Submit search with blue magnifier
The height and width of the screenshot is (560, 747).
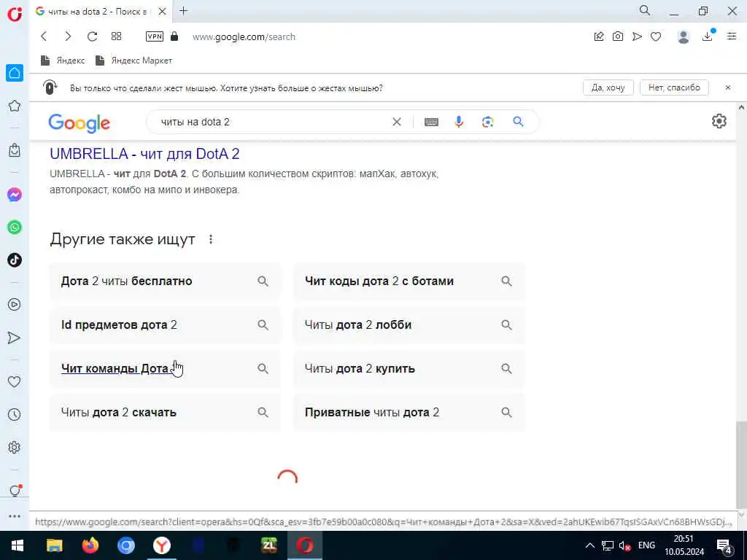pyautogui.click(x=518, y=122)
